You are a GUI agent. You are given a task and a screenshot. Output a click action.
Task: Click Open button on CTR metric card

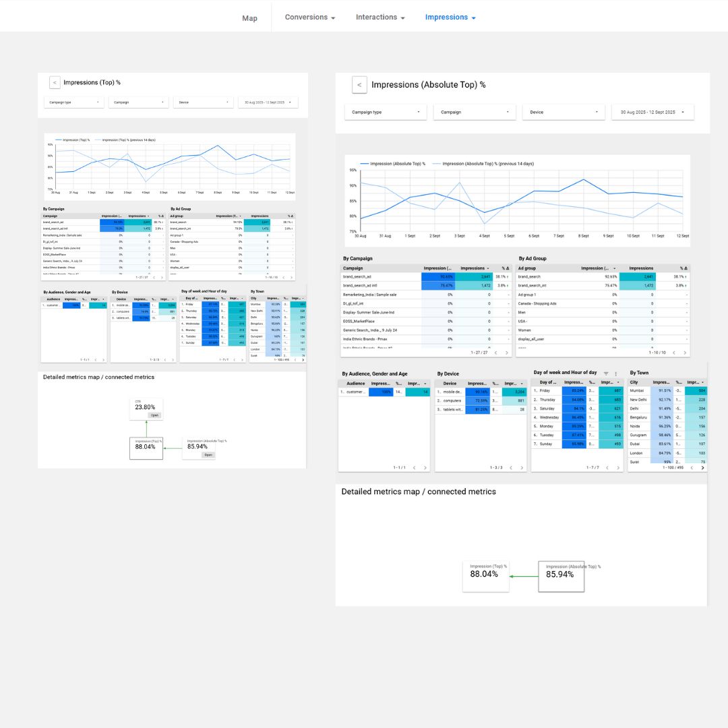tap(154, 415)
